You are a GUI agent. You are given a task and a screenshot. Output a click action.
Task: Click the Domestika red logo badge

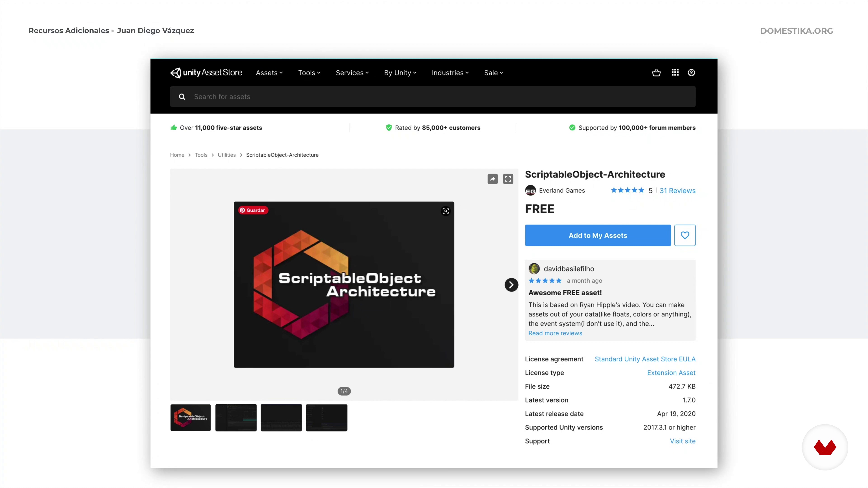(825, 447)
